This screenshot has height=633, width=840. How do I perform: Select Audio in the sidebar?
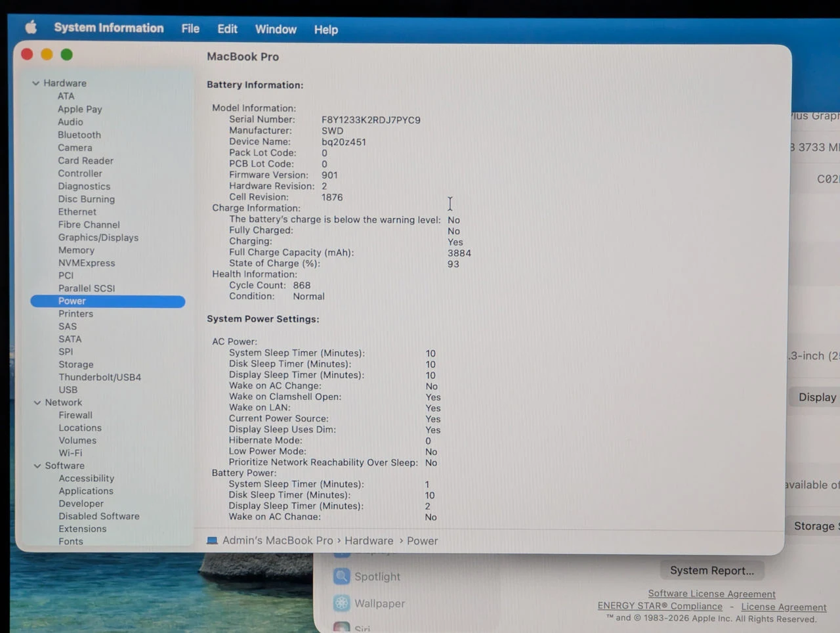[x=70, y=122]
